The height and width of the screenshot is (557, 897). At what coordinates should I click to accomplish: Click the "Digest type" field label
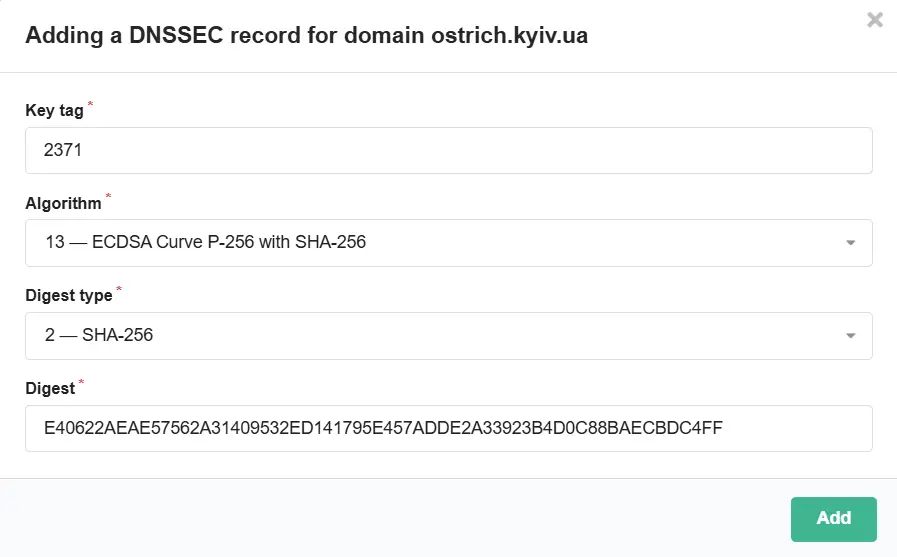[68, 296]
